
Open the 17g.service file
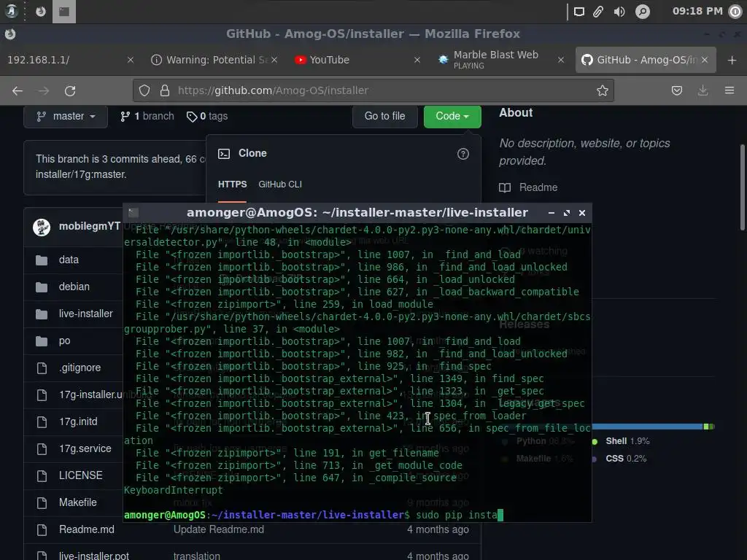[85, 448]
